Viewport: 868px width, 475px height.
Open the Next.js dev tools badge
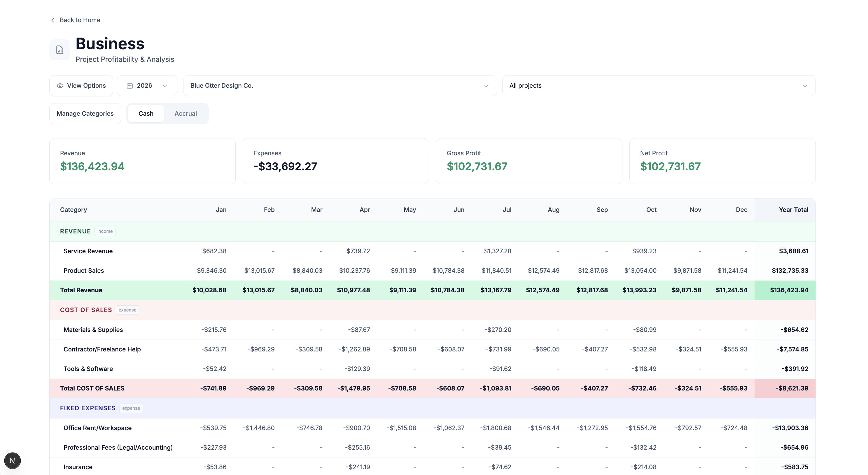tap(13, 460)
